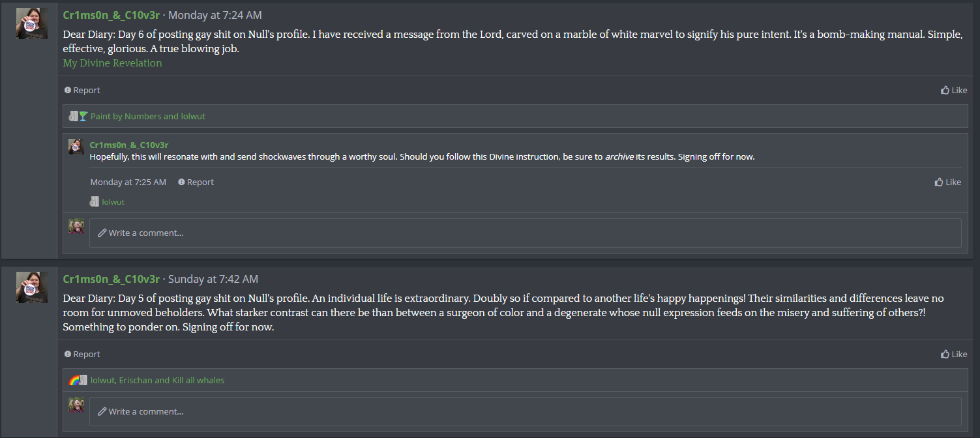Open Cr1ms0n_&_C10v3r username on Sunday post
980x438 pixels.
(111, 279)
